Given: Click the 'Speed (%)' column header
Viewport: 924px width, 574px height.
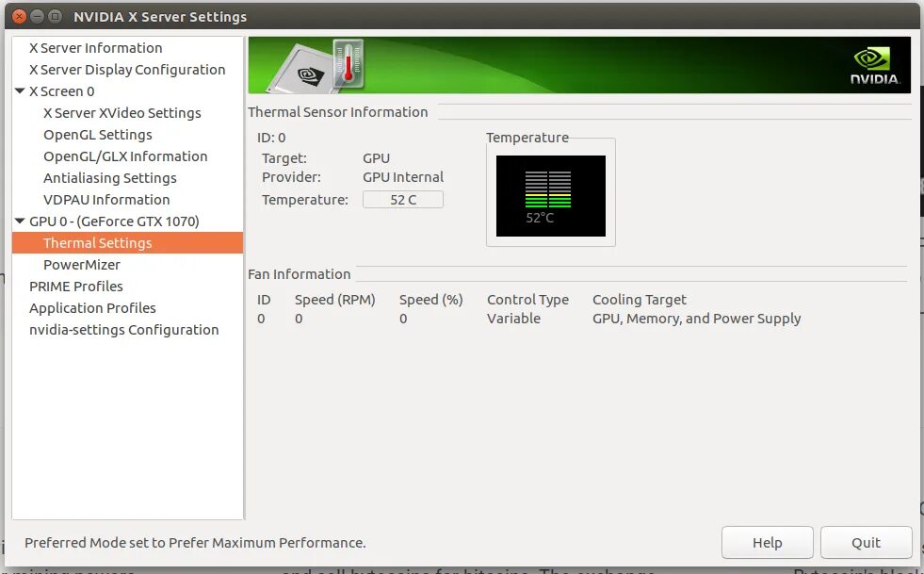Looking at the screenshot, I should 430,300.
